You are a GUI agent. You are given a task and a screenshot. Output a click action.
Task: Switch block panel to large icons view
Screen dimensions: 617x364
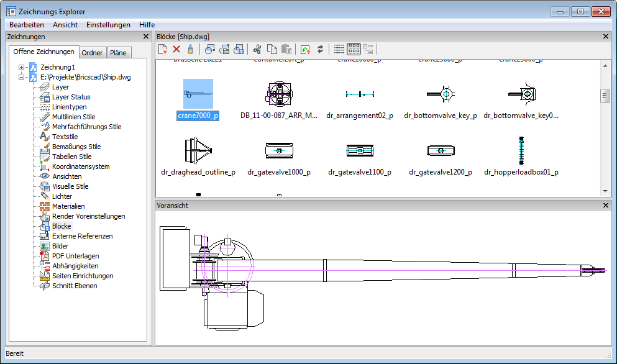tap(353, 49)
